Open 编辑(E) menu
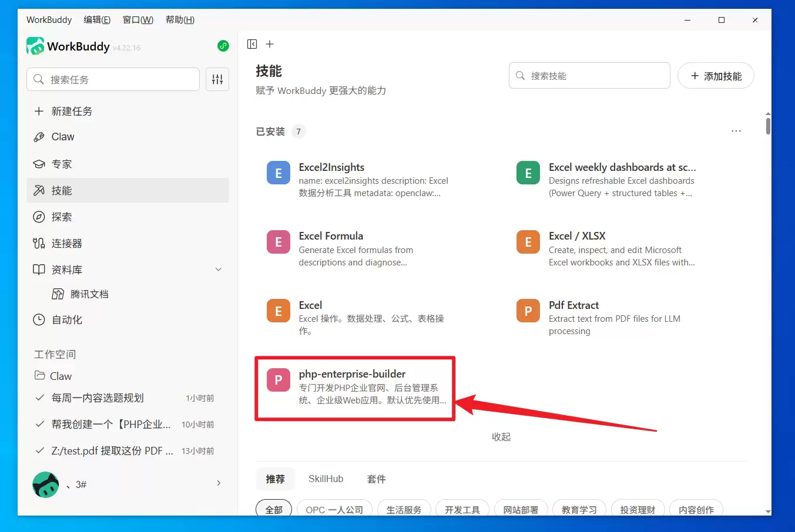 [x=97, y=19]
